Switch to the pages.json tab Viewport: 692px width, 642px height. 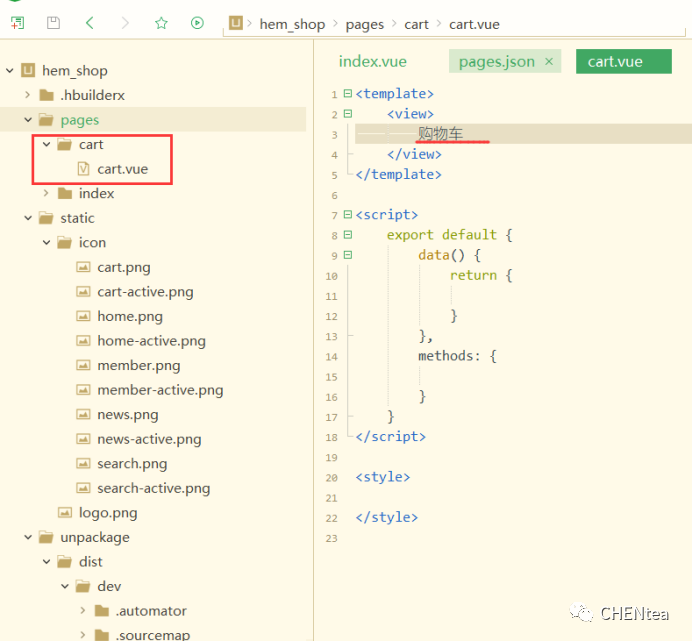click(497, 62)
